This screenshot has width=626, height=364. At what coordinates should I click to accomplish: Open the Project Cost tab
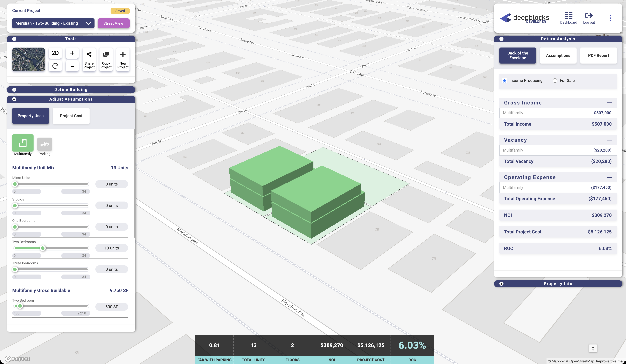71,116
